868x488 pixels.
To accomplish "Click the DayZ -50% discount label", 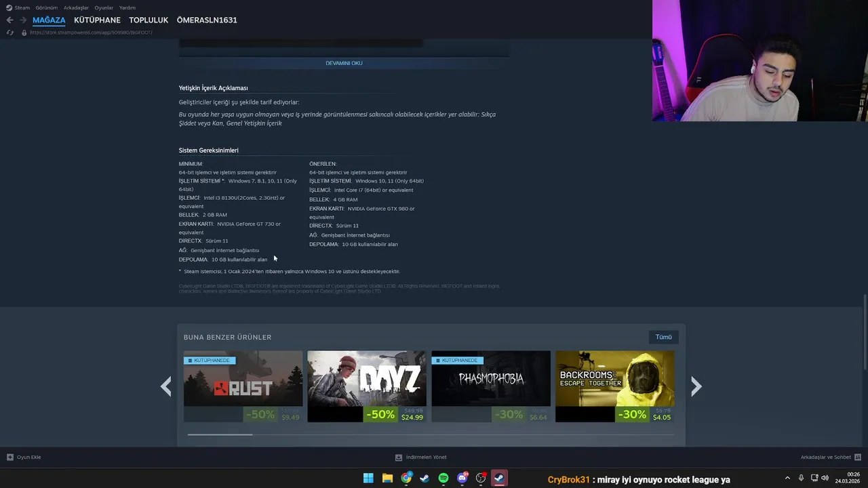I will 380,414.
